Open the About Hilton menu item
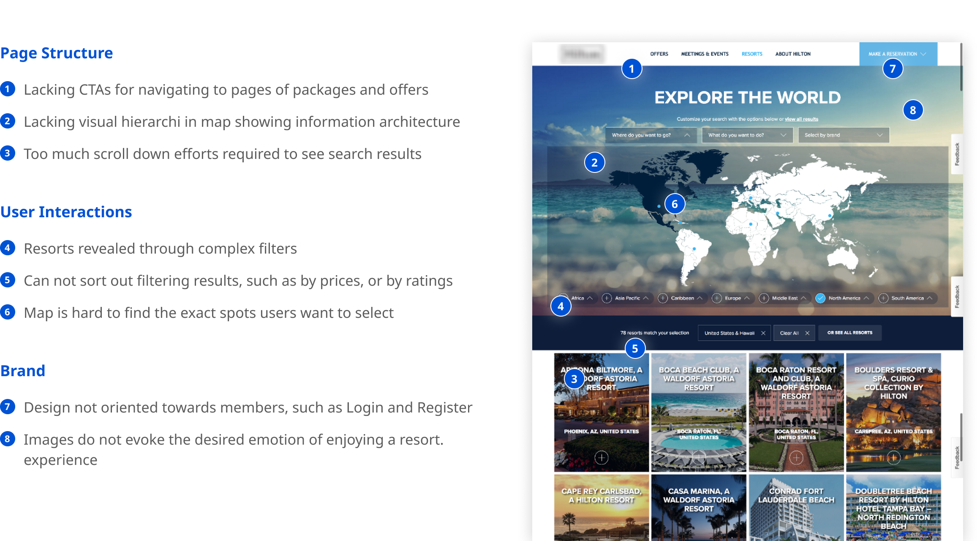Viewport: 980px width, 541px height. 793,54
